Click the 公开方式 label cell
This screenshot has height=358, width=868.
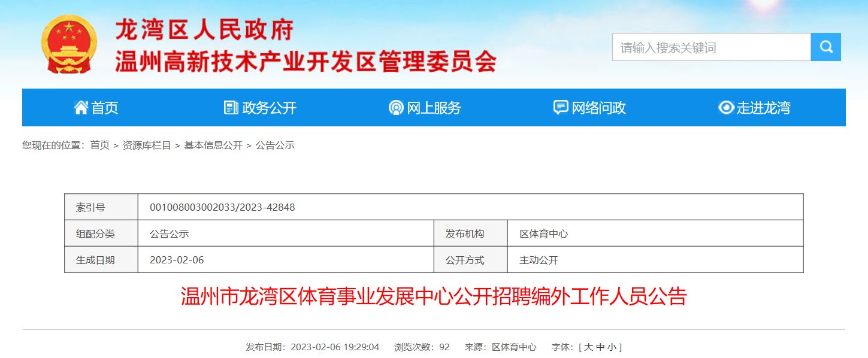[471, 260]
